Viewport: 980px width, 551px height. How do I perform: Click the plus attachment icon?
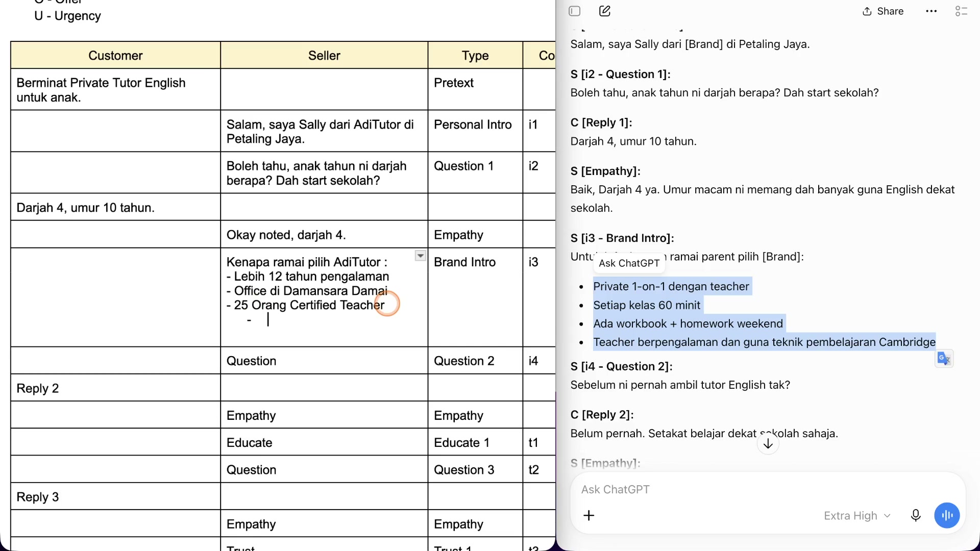pyautogui.click(x=589, y=515)
